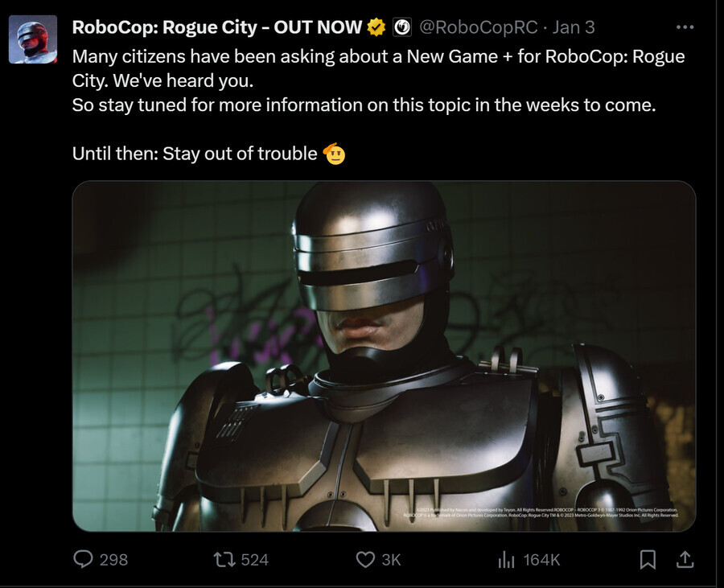Click the gold verified badge
724x588 pixels.
click(x=376, y=27)
